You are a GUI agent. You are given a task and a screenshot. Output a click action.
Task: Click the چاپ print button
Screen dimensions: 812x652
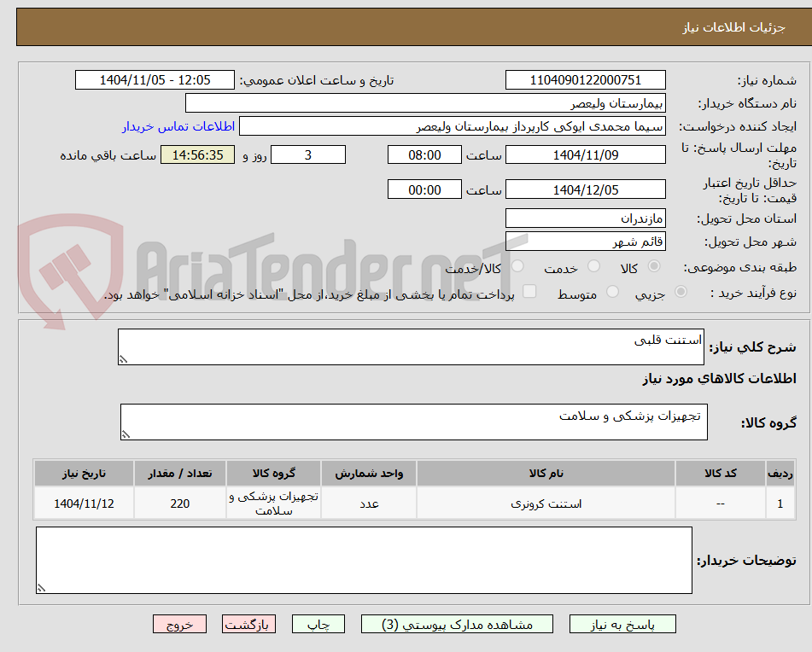[318, 624]
